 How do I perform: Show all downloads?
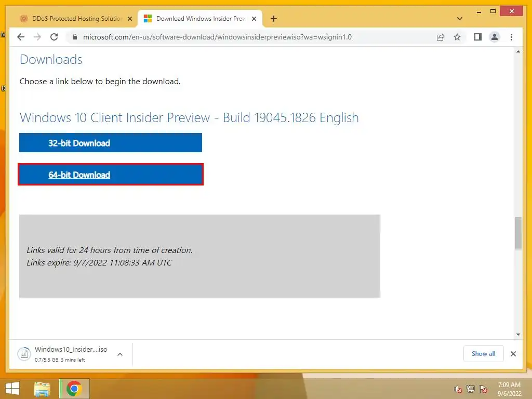[484, 354]
